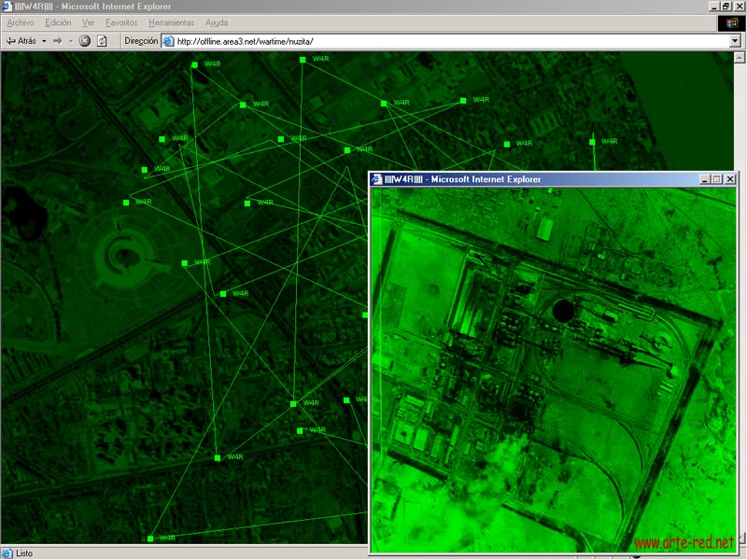The image size is (747, 560).
Task: Expand the Atrás history dropdown arrow
Action: 43,41
